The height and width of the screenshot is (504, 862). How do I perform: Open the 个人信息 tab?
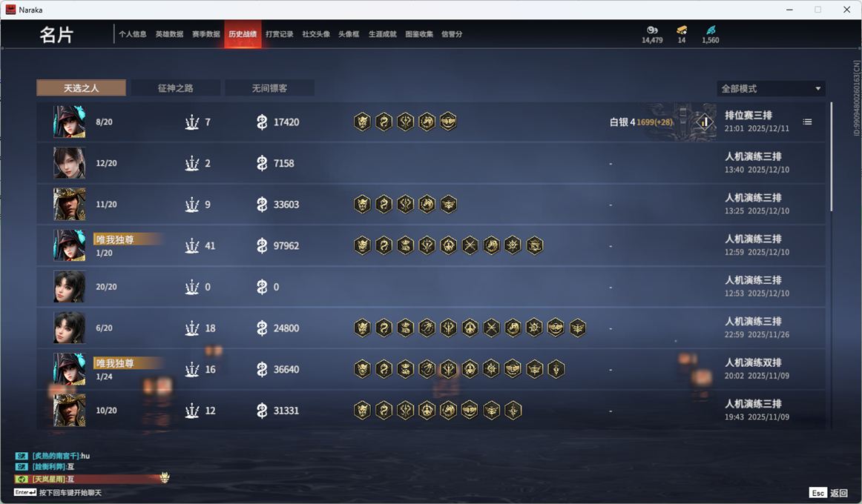coord(133,34)
